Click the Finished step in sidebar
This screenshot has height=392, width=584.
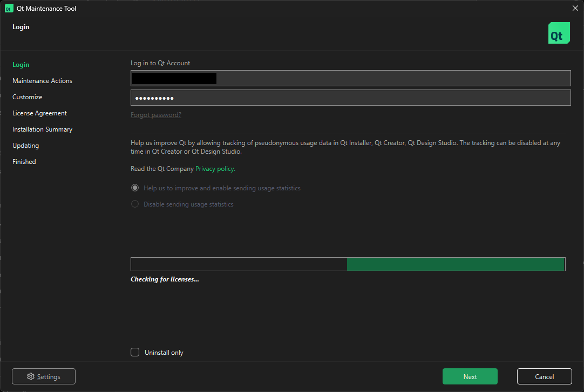point(24,162)
